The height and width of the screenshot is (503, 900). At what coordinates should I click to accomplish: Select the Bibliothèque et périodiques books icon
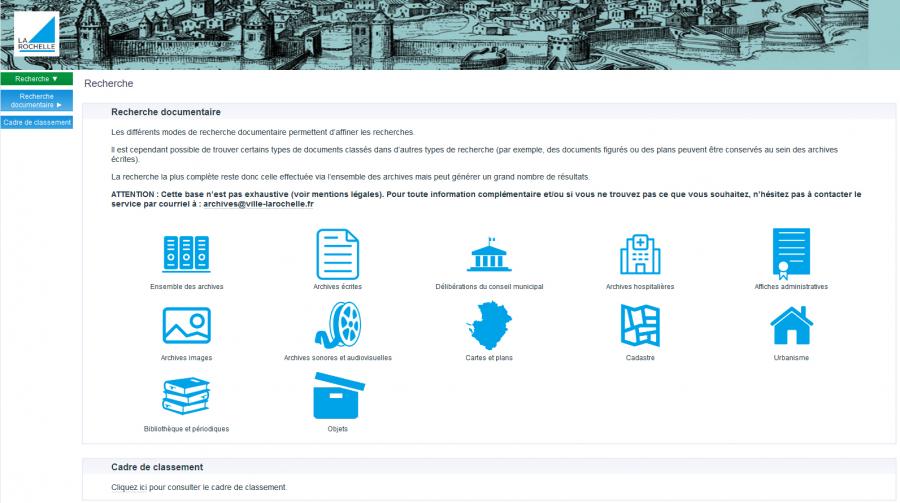click(187, 396)
